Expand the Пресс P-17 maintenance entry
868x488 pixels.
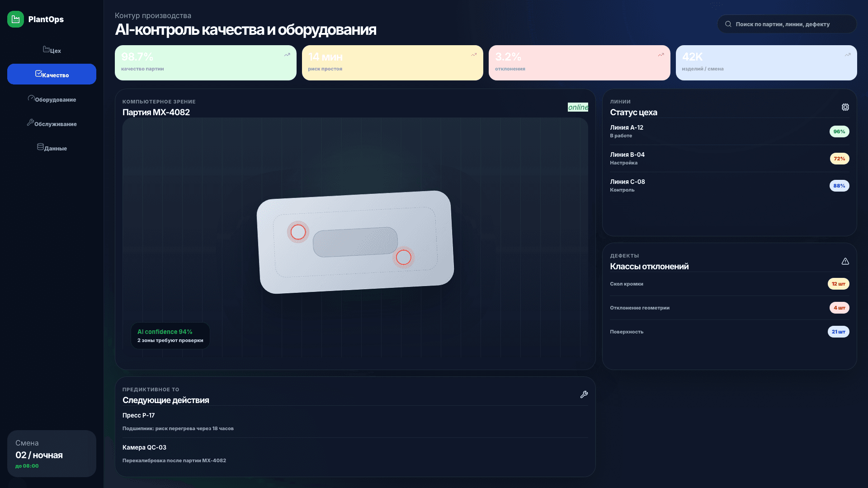pos(355,421)
